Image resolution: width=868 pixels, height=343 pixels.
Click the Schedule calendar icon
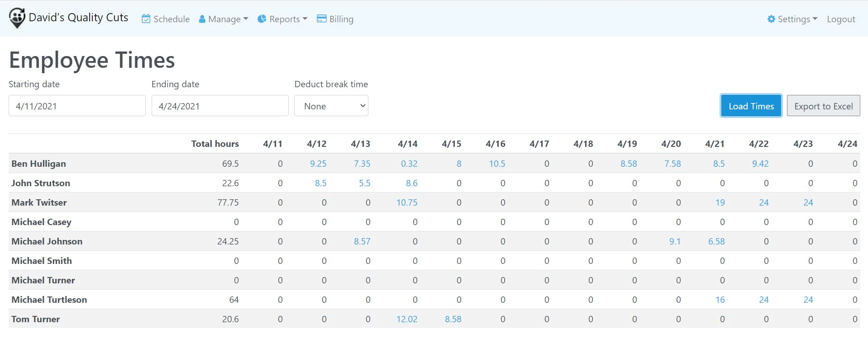point(146,19)
